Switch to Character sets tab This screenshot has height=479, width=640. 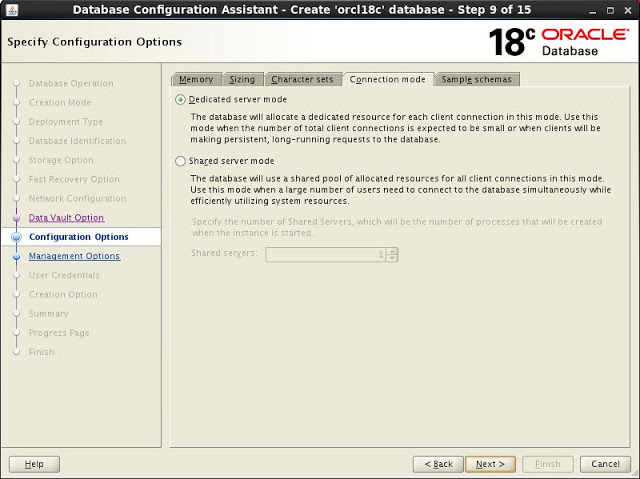301,79
